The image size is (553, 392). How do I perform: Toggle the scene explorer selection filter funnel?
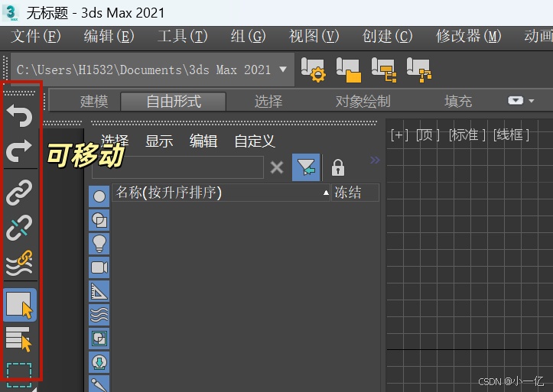click(x=306, y=167)
